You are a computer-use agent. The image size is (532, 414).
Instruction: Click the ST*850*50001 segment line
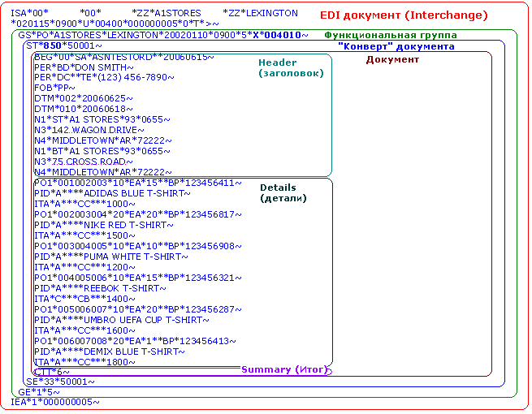64,46
